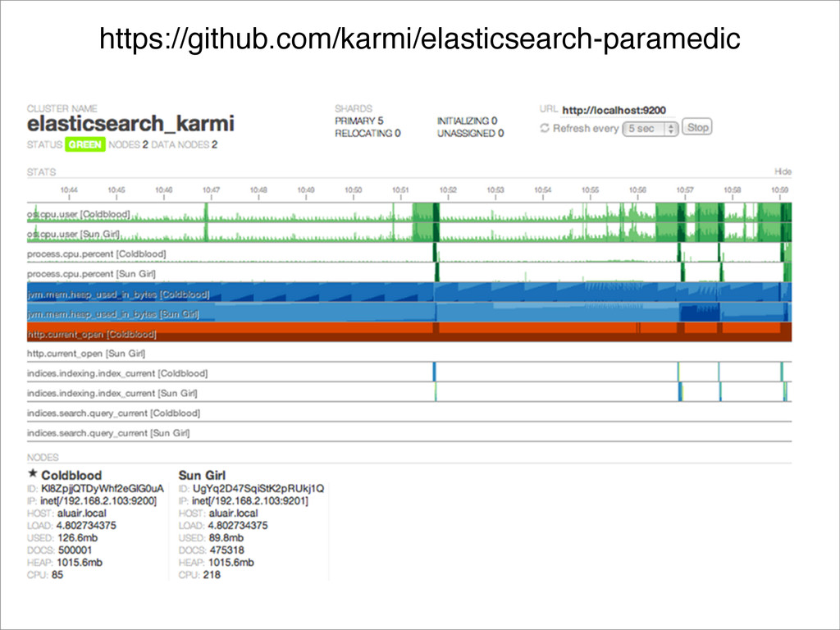Viewport: 840px width, 630px height.
Task: Hide the stats section
Action: (x=783, y=171)
